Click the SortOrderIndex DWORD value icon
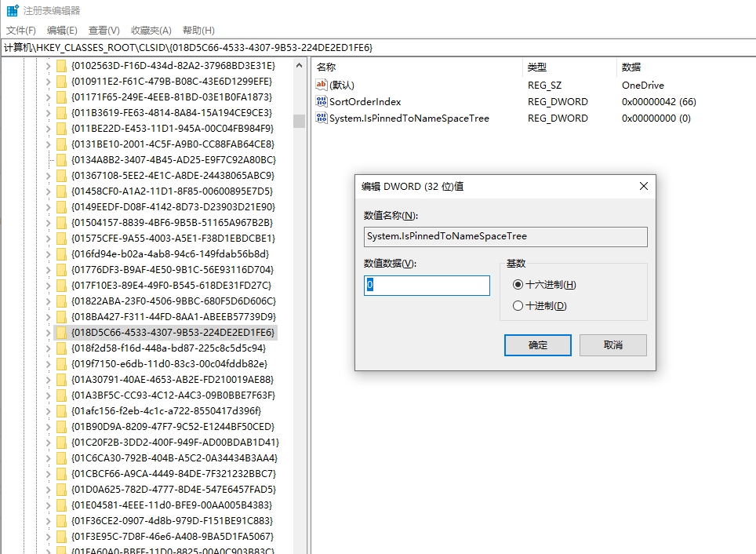This screenshot has width=756, height=554. point(321,101)
